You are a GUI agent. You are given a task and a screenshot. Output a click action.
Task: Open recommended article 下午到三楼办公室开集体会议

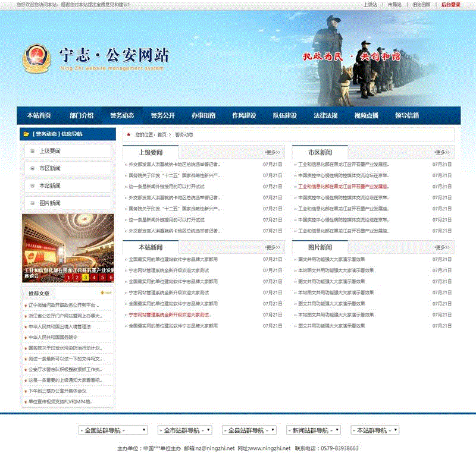pos(58,391)
